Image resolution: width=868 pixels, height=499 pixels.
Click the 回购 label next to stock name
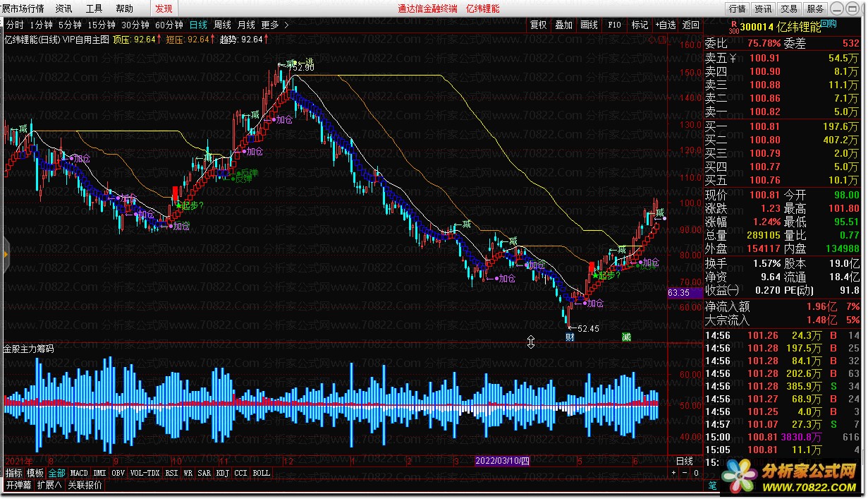coord(829,23)
